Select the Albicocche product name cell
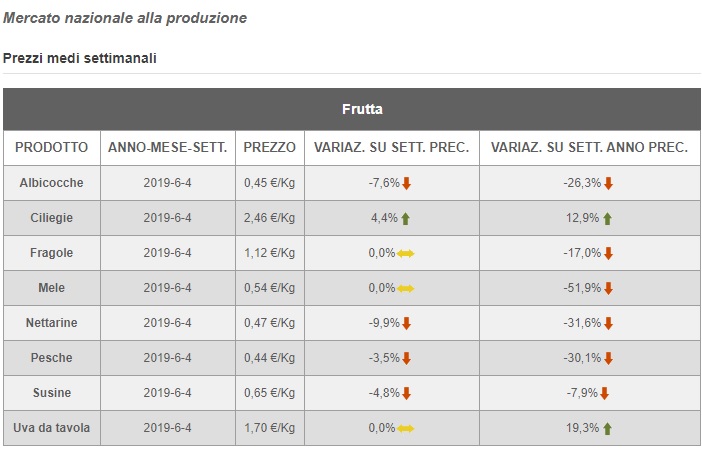Viewport: 702px width, 449px height. click(x=52, y=183)
